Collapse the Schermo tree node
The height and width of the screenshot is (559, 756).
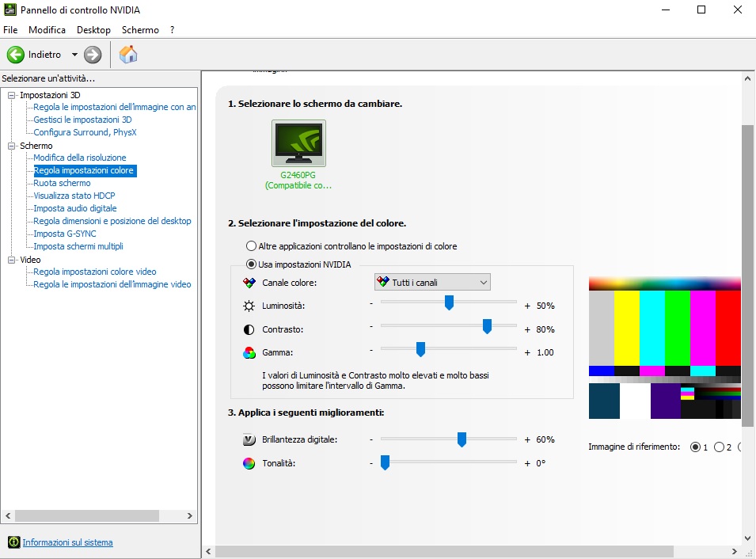12,146
